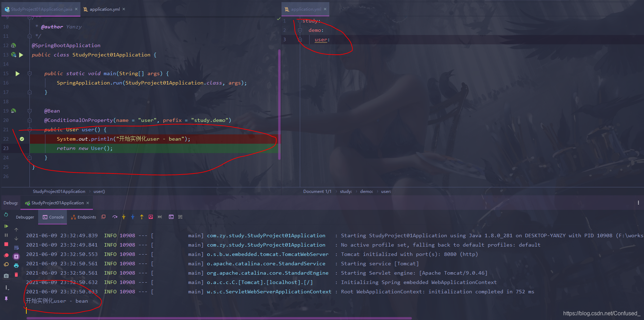Viewport: 644px width, 320px height.
Task: Click the Spring bean gutter icon on line 13
Action: (x=14, y=55)
